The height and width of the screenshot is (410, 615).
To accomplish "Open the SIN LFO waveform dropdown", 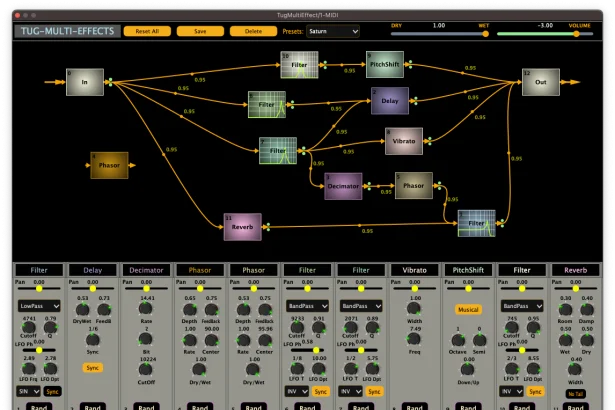I will tap(28, 391).
